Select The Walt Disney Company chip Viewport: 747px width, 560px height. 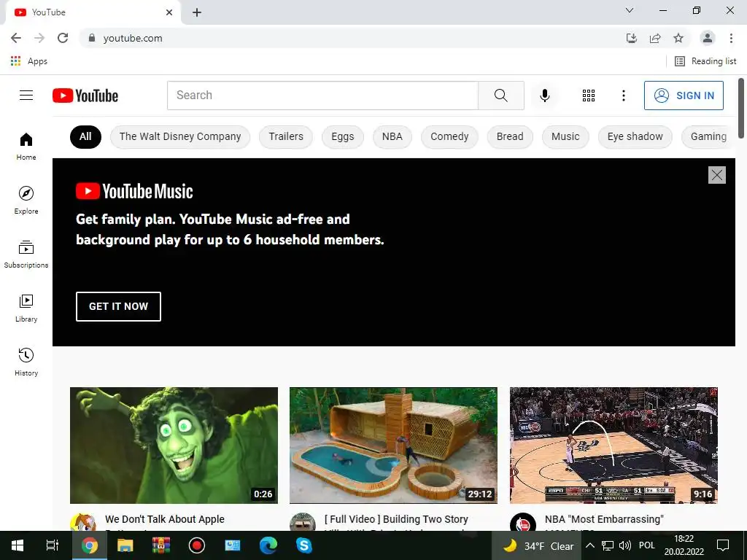180,136
